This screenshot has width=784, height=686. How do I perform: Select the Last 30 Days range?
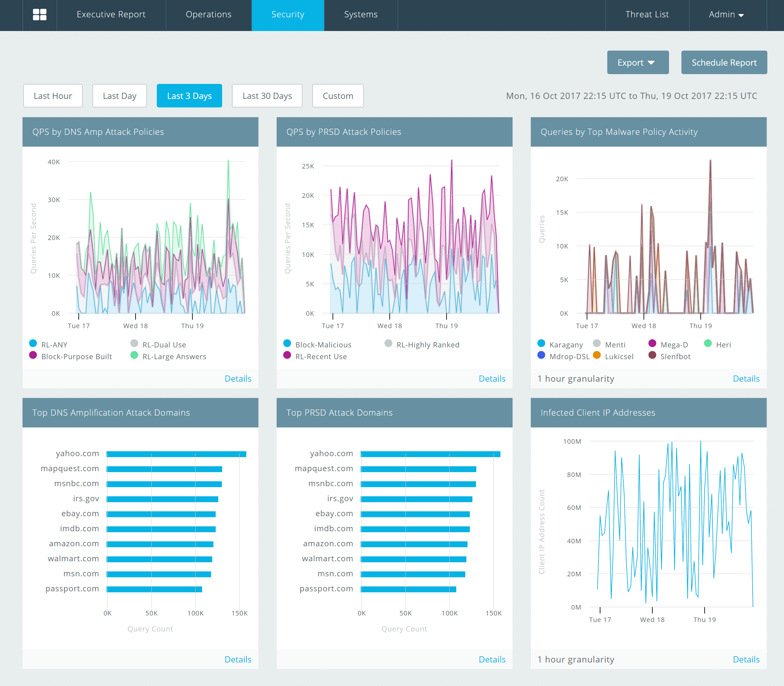(x=267, y=96)
